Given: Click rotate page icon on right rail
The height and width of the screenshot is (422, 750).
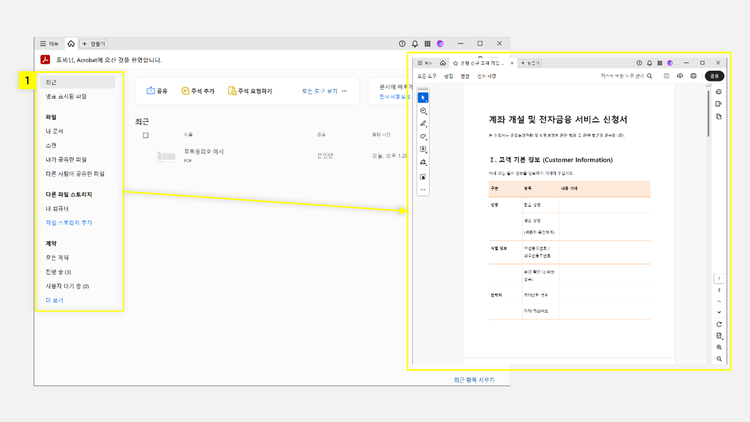Looking at the screenshot, I should pos(719,324).
